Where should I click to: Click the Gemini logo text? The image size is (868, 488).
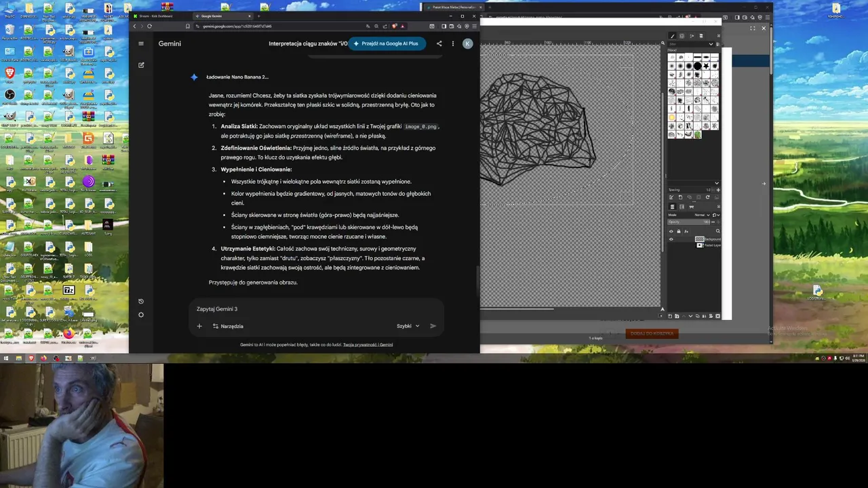pyautogui.click(x=170, y=43)
